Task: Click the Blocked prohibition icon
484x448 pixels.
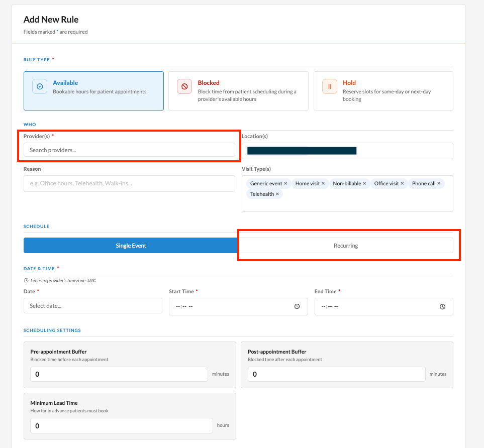Action: (184, 87)
